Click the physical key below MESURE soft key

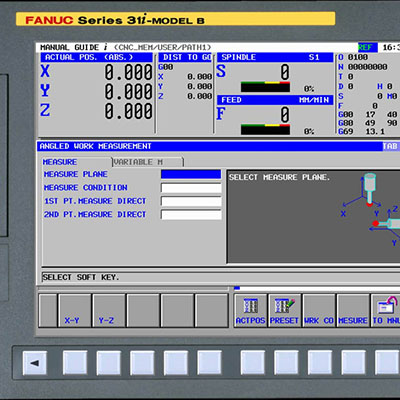(353, 363)
